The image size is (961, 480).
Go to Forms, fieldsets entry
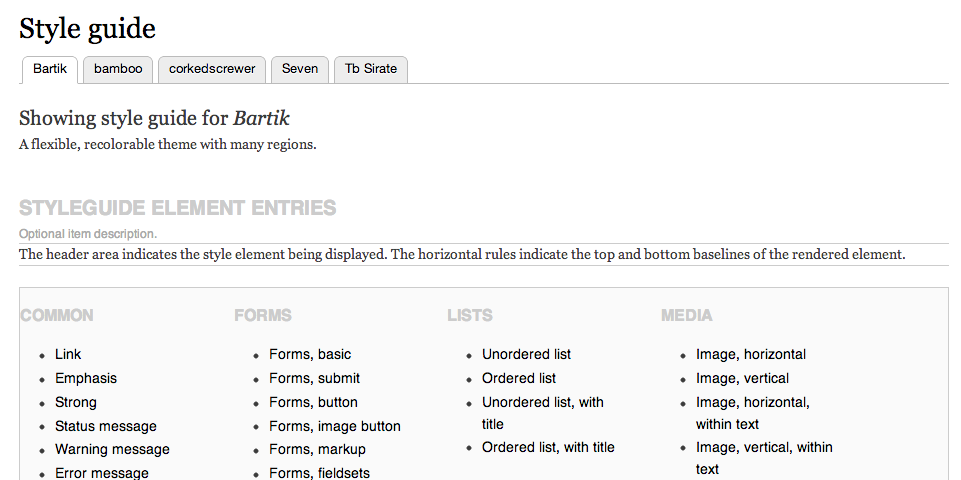pyautogui.click(x=319, y=473)
